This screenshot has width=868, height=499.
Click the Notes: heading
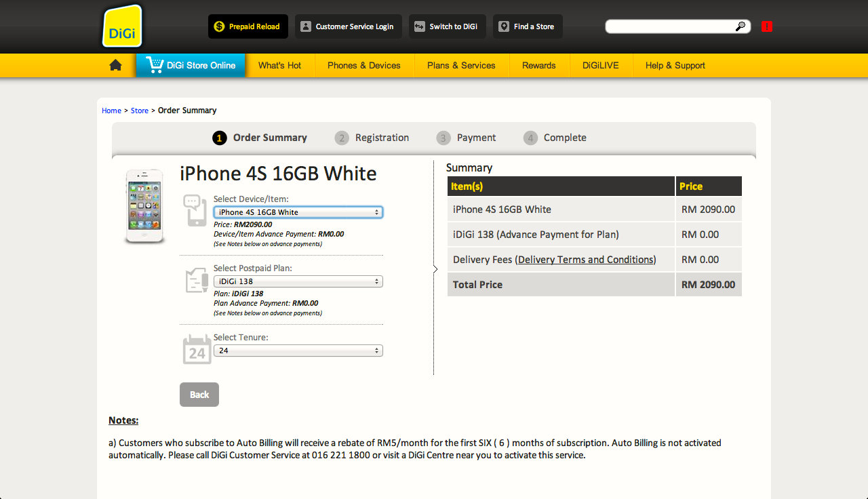[123, 420]
